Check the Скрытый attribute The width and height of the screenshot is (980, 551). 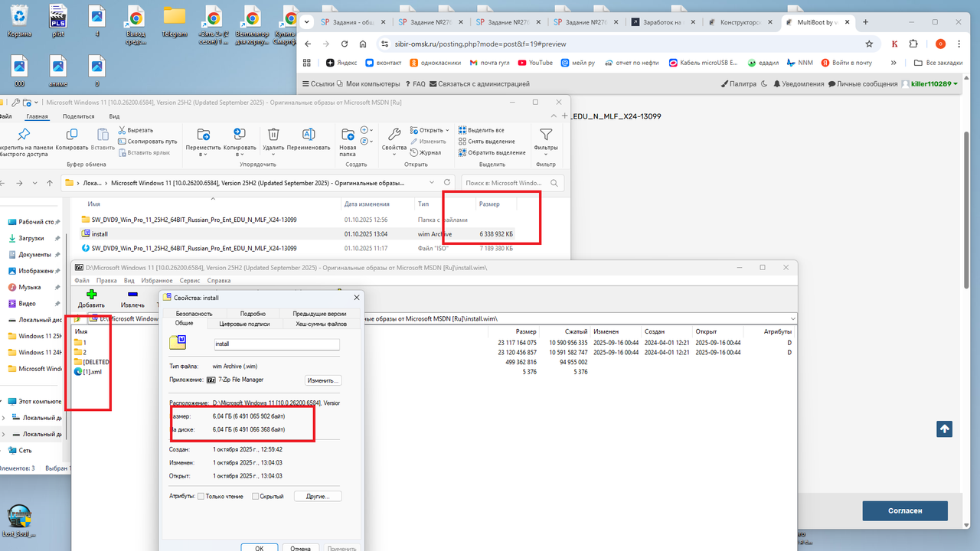(256, 497)
